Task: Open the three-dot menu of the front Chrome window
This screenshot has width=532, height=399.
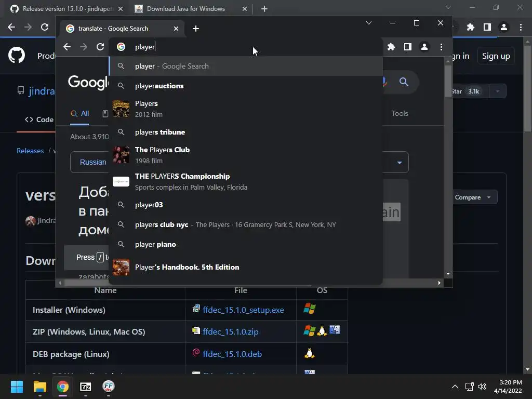Action: 441,47
